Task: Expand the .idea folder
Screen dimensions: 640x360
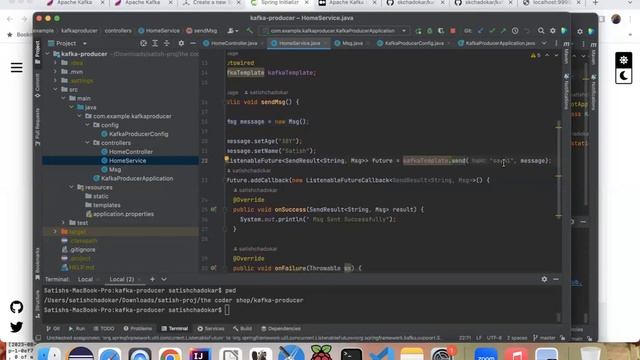Action: pyautogui.click(x=56, y=63)
